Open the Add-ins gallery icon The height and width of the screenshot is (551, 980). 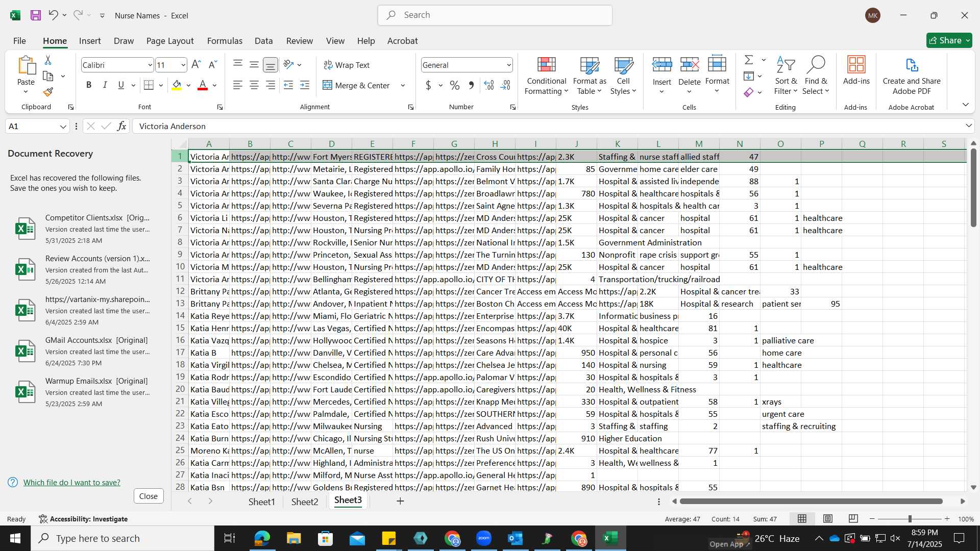coord(856,70)
